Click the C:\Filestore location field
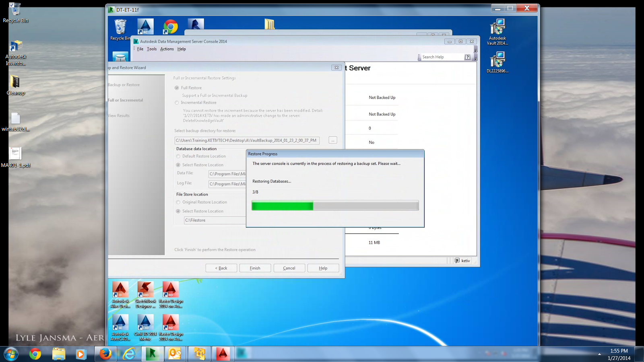Viewport: 644px width, 362px height. click(215, 220)
